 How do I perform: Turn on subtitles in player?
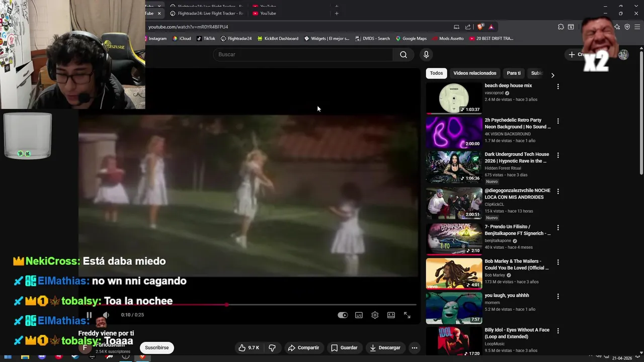coord(359,315)
